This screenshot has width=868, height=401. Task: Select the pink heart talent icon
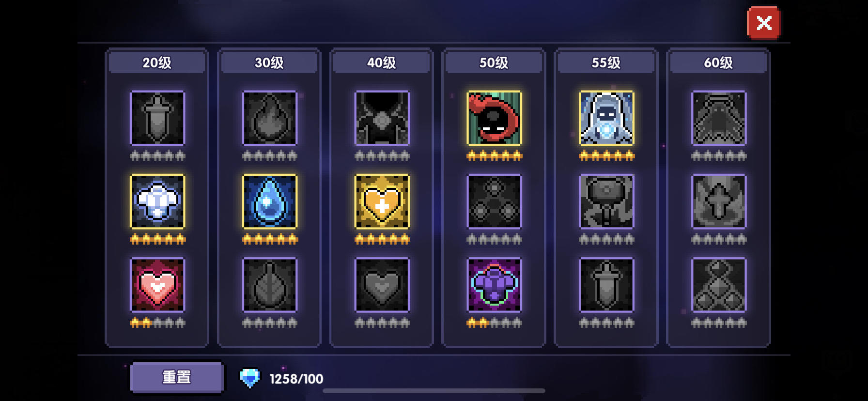click(157, 285)
